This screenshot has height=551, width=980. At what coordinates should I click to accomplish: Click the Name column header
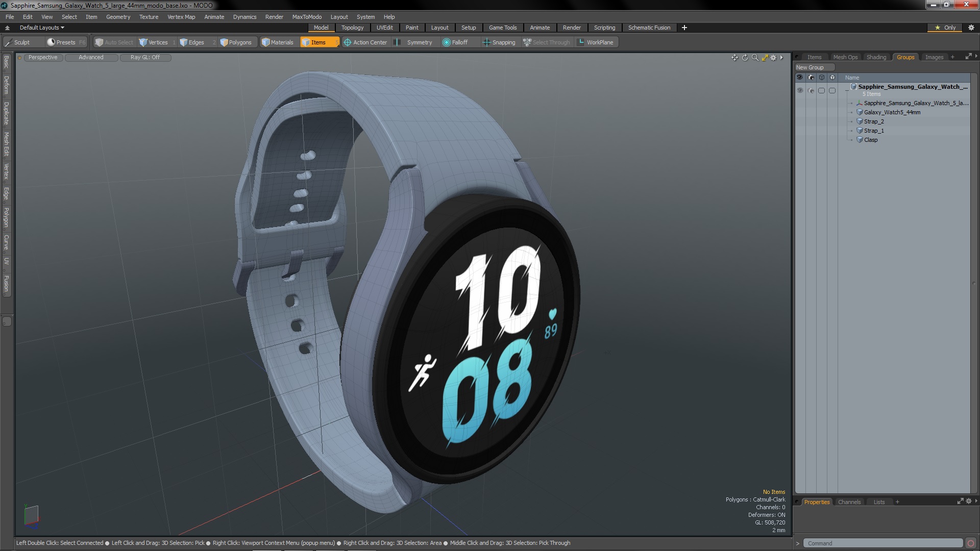pyautogui.click(x=852, y=78)
